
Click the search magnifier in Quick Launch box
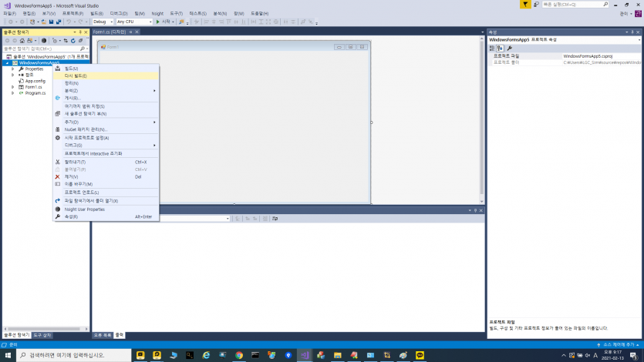605,4
